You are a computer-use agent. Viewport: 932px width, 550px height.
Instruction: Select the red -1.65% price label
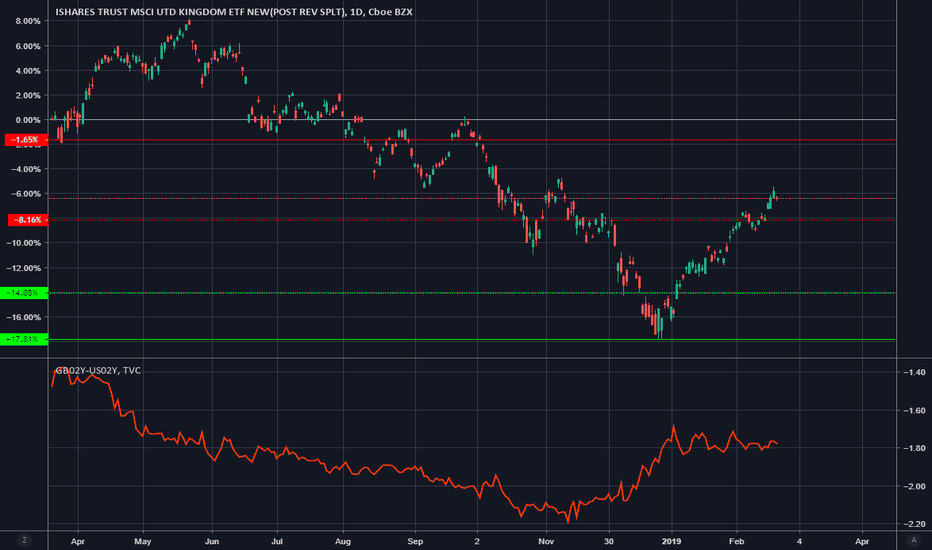(x=26, y=140)
